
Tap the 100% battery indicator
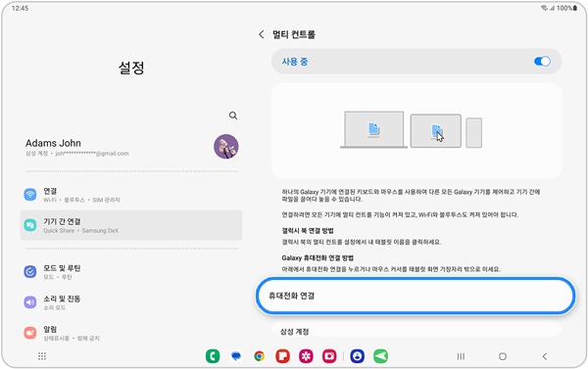coord(566,8)
